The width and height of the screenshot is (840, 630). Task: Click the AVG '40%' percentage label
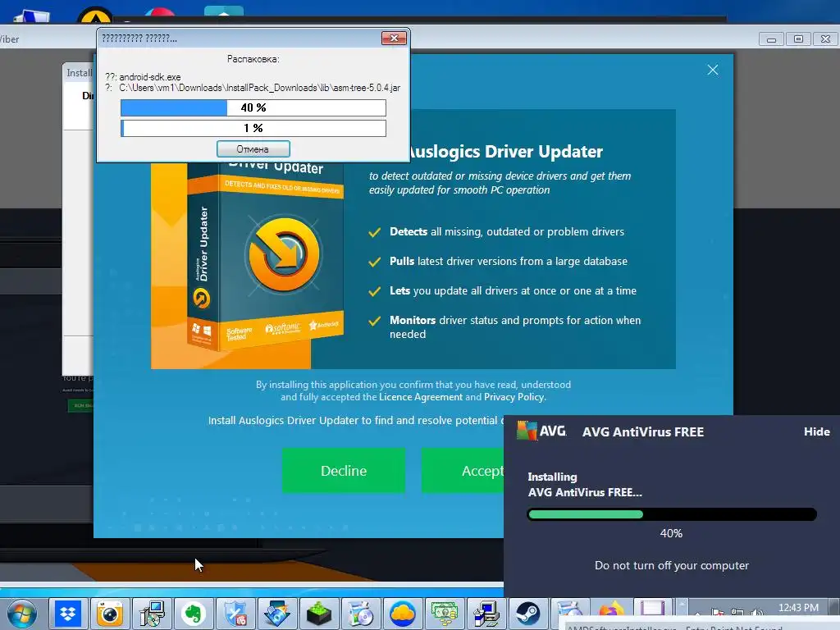671,533
